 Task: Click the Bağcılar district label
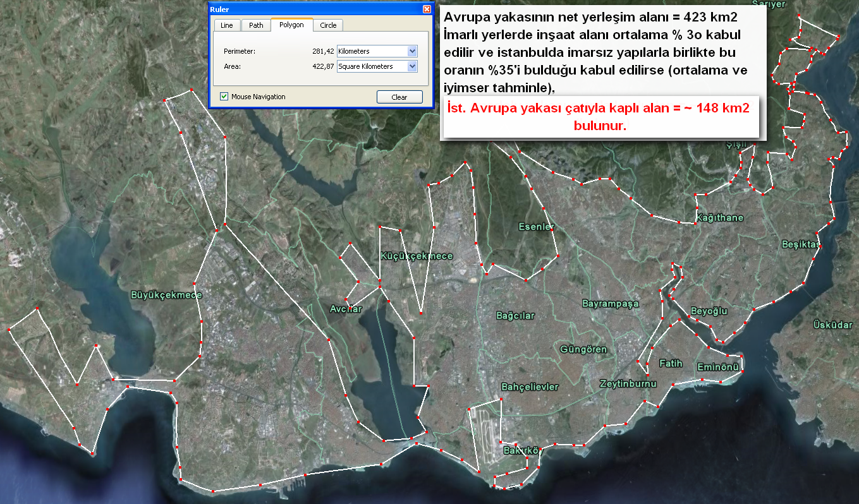(515, 315)
